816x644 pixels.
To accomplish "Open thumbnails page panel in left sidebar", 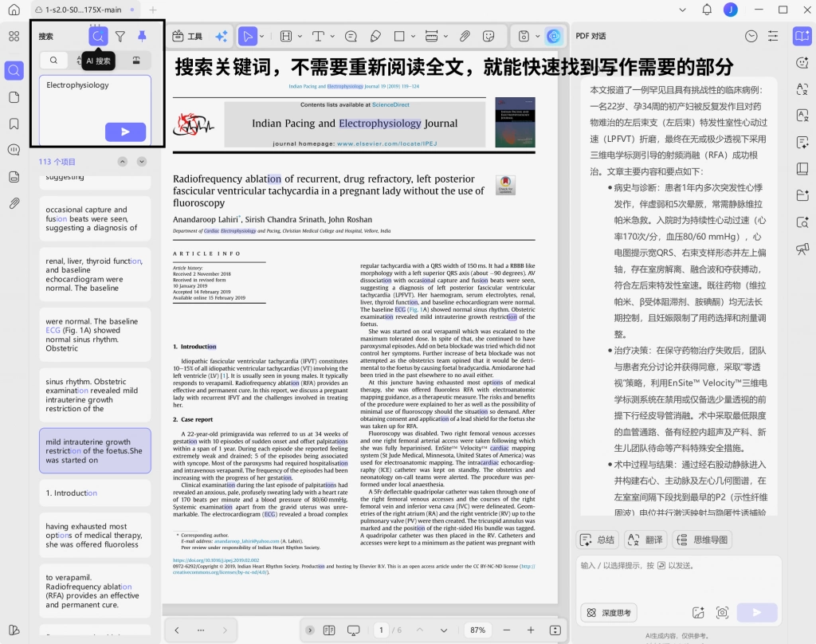I will (14, 97).
